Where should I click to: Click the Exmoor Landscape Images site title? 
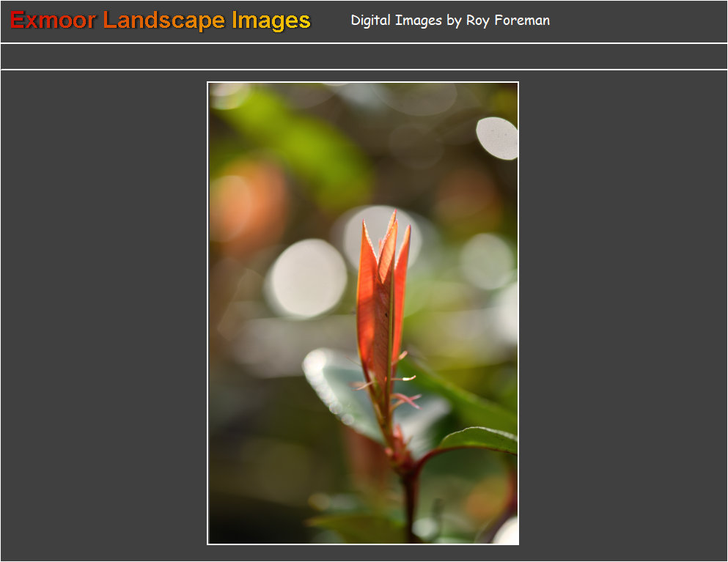point(161,21)
